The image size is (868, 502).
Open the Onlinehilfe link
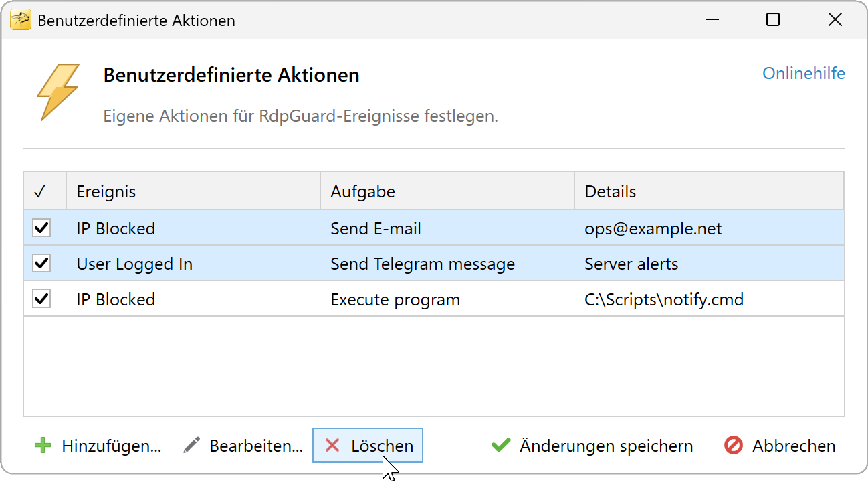(x=804, y=73)
